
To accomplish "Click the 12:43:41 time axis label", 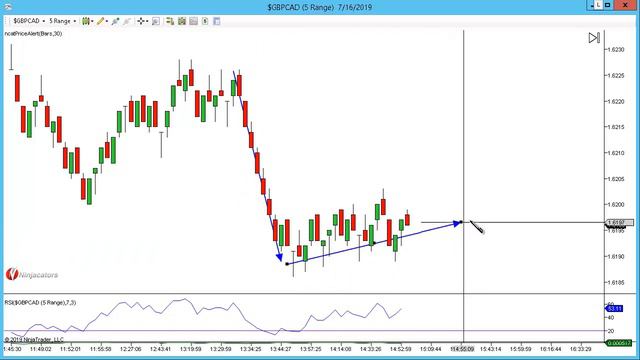I will (x=160, y=349).
